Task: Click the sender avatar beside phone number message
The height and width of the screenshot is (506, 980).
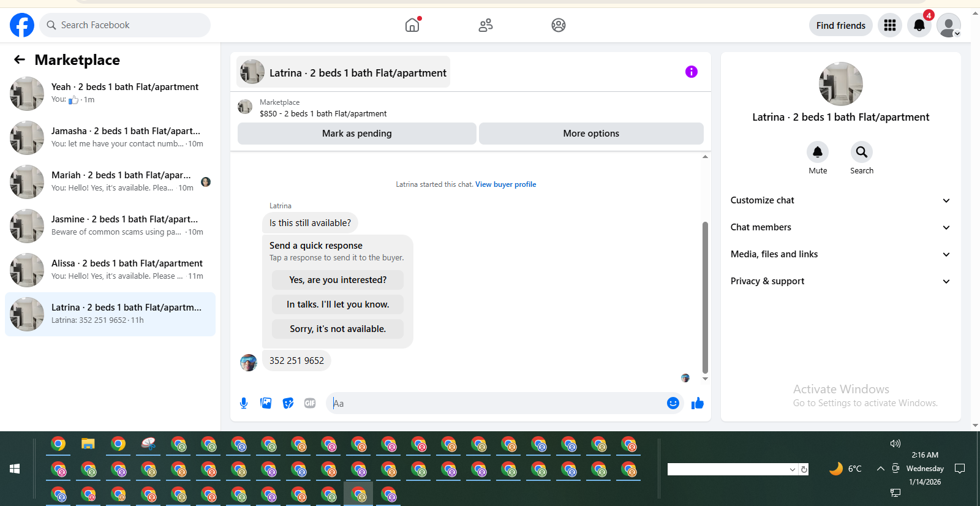Action: (x=249, y=363)
